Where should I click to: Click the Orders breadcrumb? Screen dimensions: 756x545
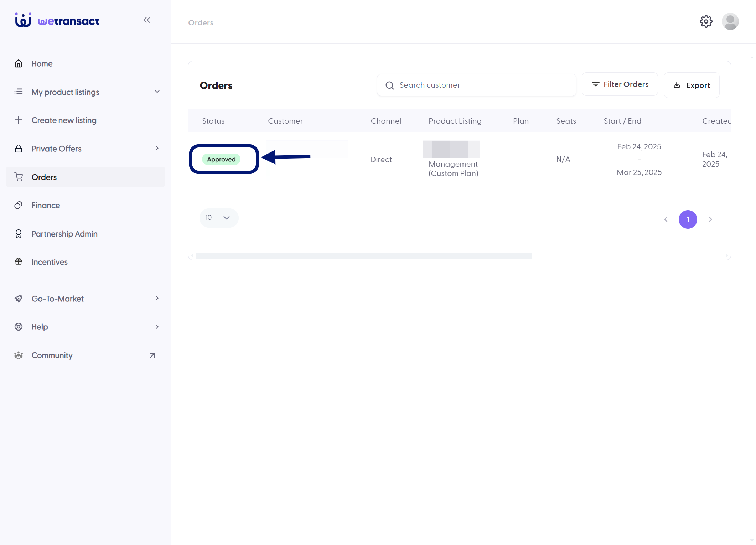[x=201, y=22]
